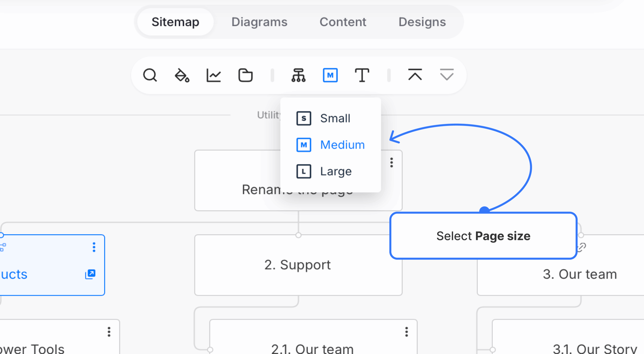Open three-dot menu on Power Tools card
Screen dimensions: 644x354
109,332
